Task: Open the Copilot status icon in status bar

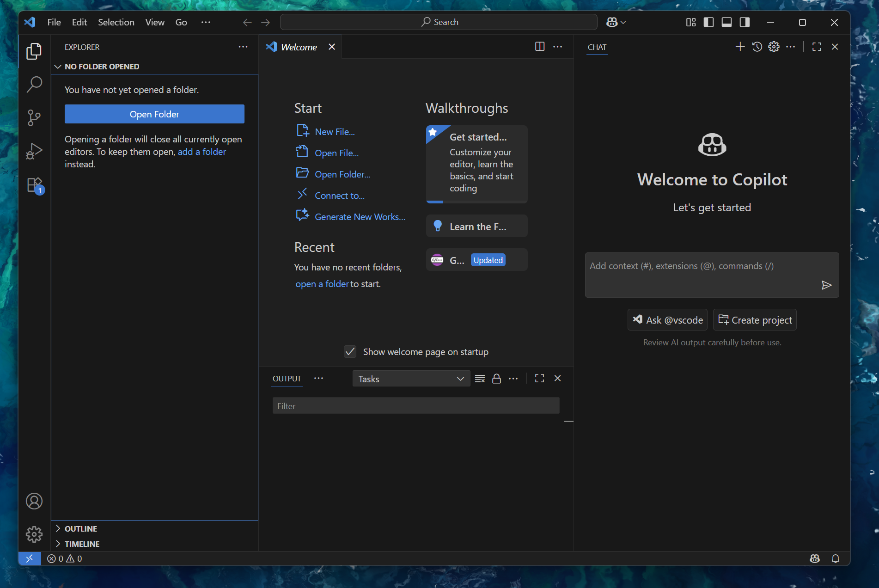Action: (x=815, y=558)
